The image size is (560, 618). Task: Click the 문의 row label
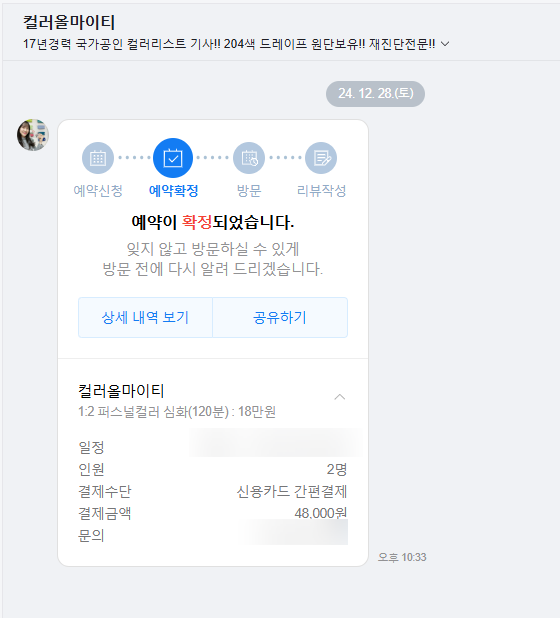click(x=91, y=536)
